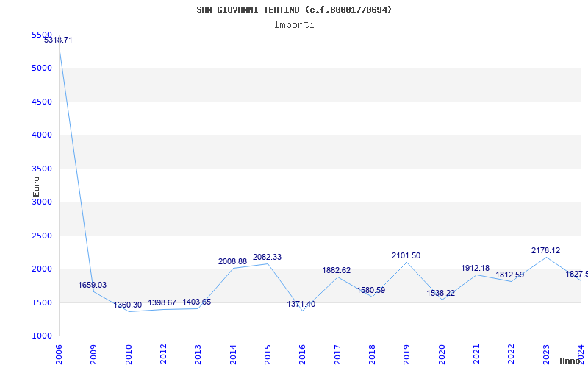Screen dimensions: 588x368
Task: Select the 3500 y-axis tick label
Action: [x=42, y=169]
